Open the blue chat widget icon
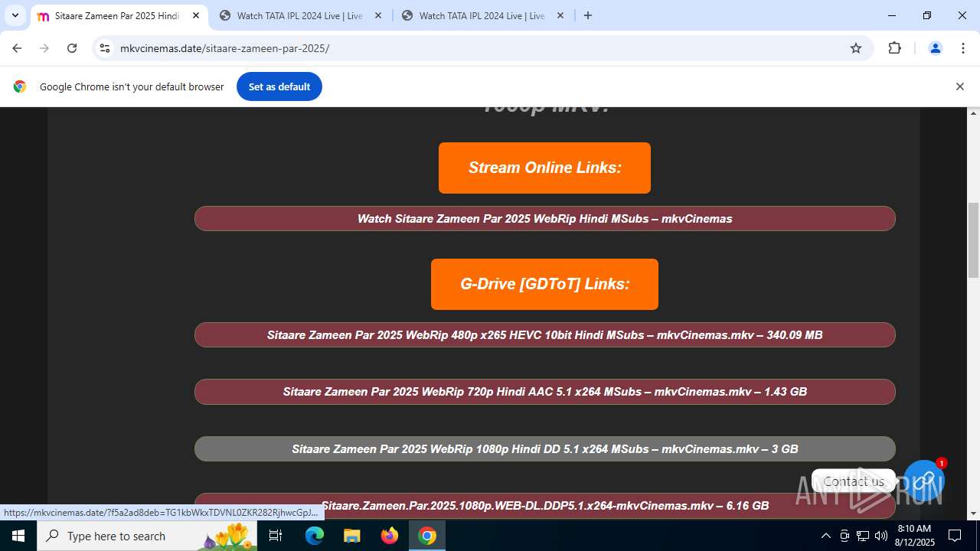980x551 pixels. [x=924, y=481]
